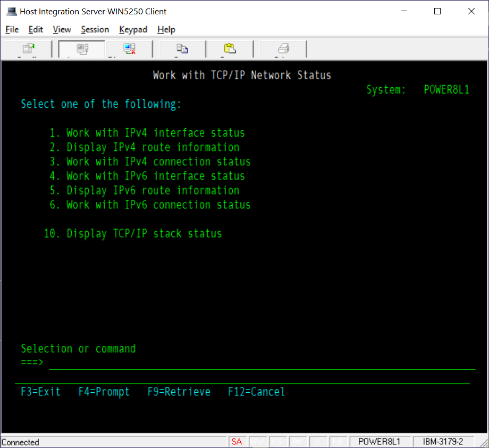Image resolution: width=489 pixels, height=448 pixels.
Task: Open the Session menu
Action: point(95,29)
